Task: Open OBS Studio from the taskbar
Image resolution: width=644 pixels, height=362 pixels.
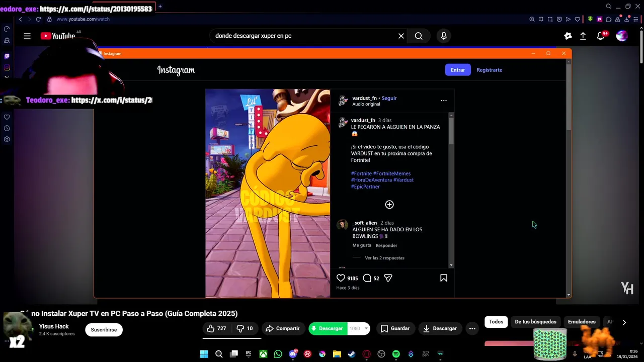Action: tap(381, 354)
